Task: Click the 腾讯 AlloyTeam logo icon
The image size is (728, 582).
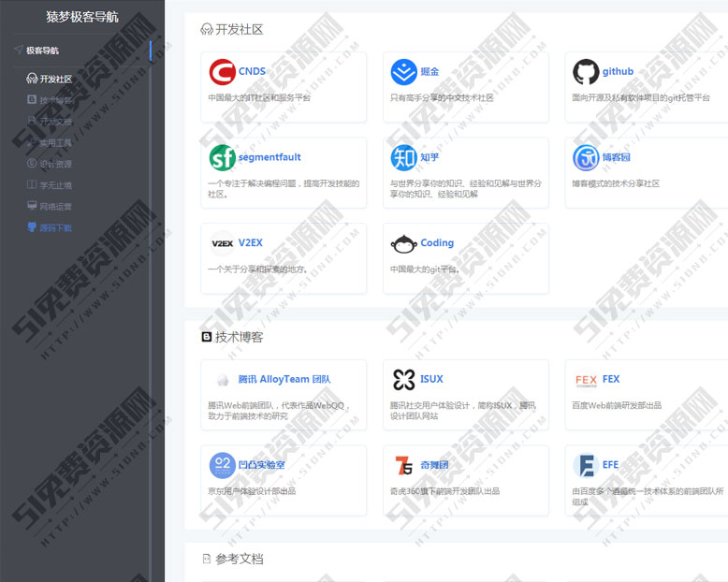Action: pyautogui.click(x=223, y=380)
